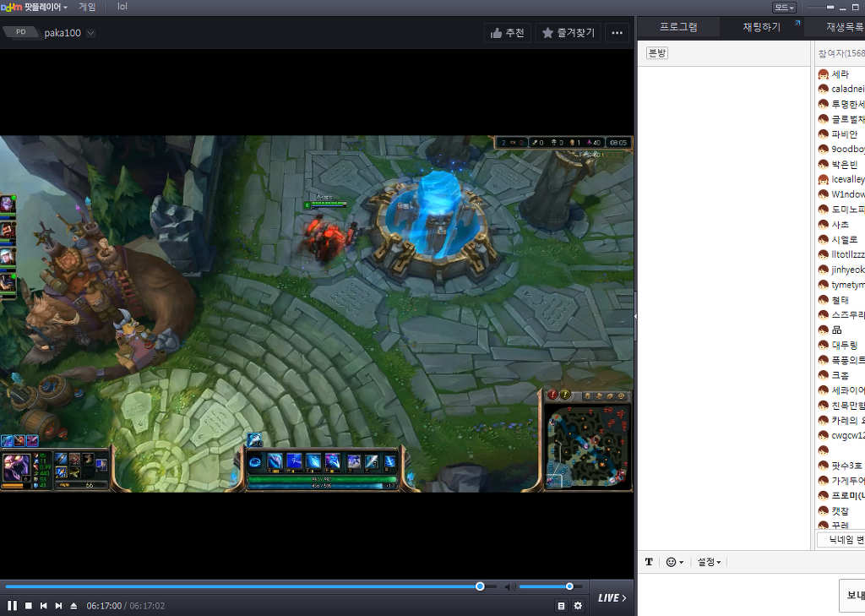Adjust the volume slider handle

pos(569,586)
